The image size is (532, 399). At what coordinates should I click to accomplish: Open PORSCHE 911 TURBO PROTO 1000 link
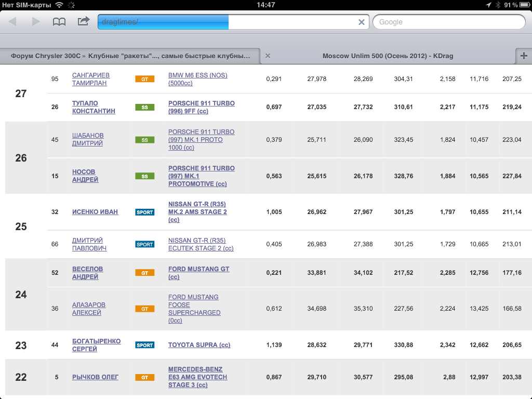pos(201,139)
